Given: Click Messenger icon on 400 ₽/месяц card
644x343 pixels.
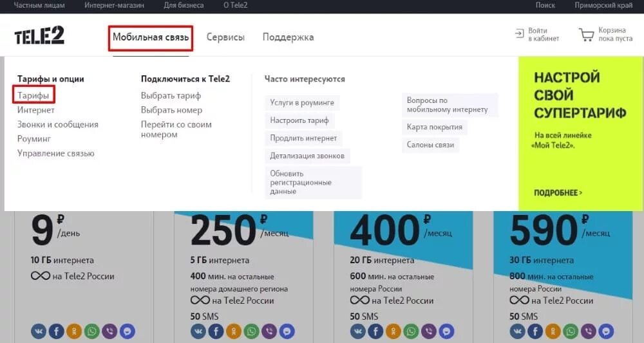Looking at the screenshot, I should tap(446, 331).
